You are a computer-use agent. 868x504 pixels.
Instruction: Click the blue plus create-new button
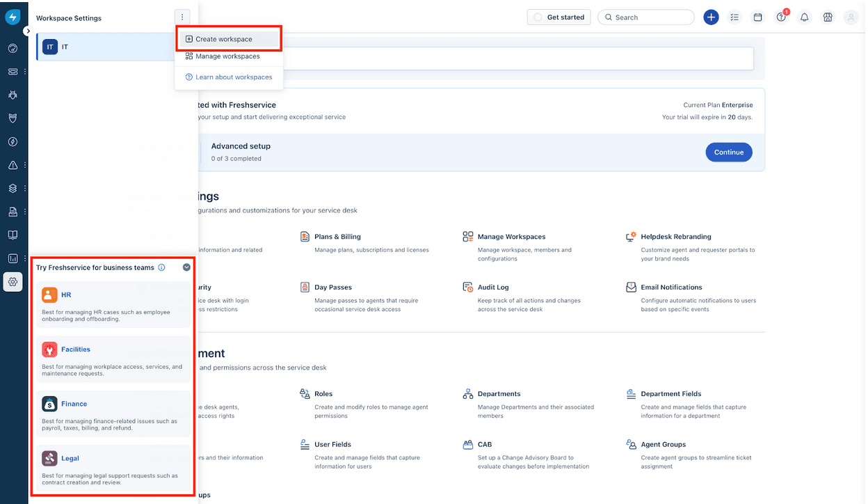[x=711, y=17]
